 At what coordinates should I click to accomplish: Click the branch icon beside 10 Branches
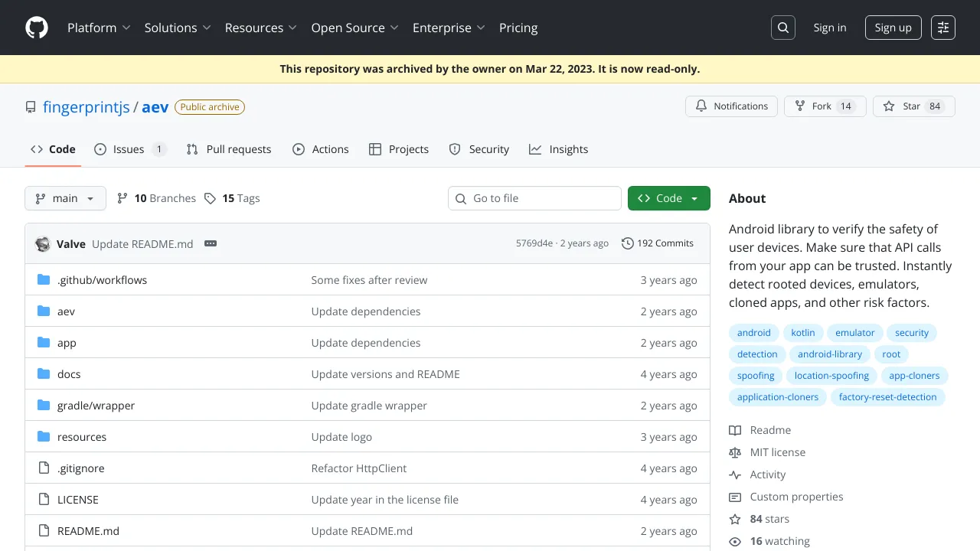[122, 198]
